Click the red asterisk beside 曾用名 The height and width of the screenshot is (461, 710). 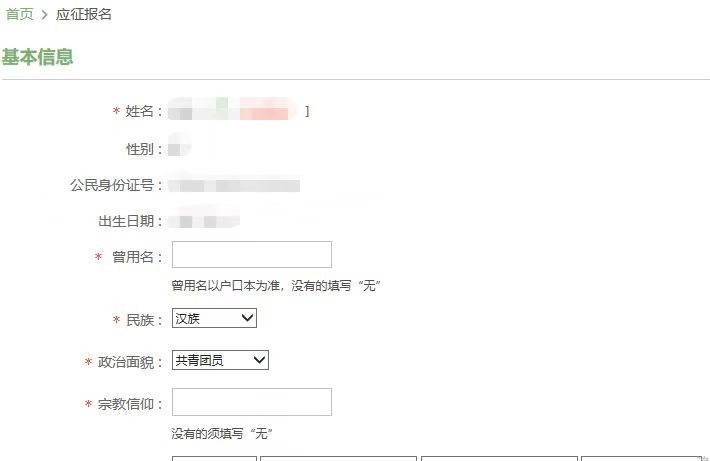point(98,257)
